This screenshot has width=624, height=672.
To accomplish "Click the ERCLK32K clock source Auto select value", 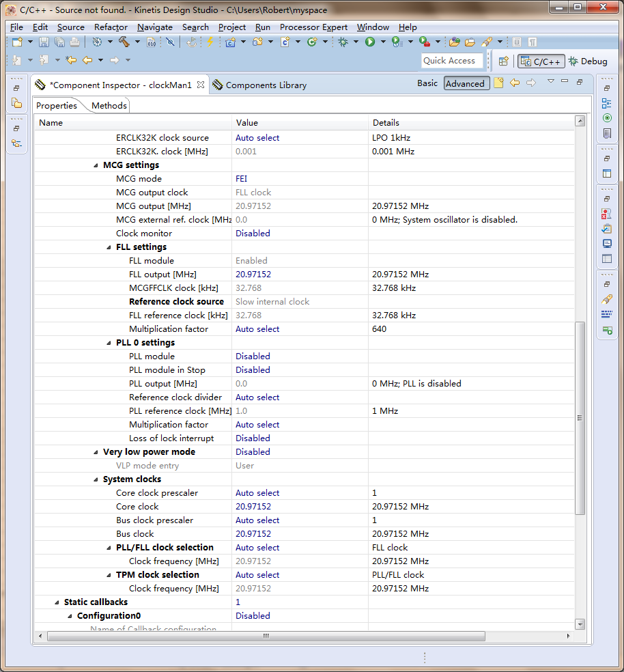I will click(x=257, y=137).
